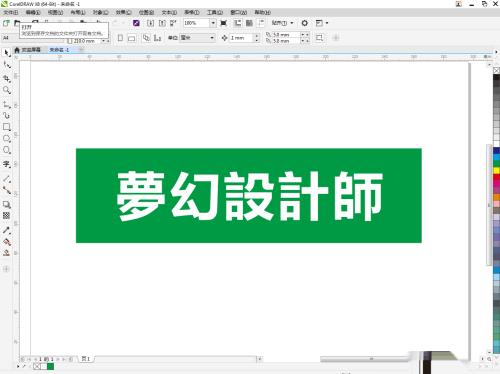The height and width of the screenshot is (374, 500).
Task: Click the nudge distance 1 mm field
Action: click(242, 38)
